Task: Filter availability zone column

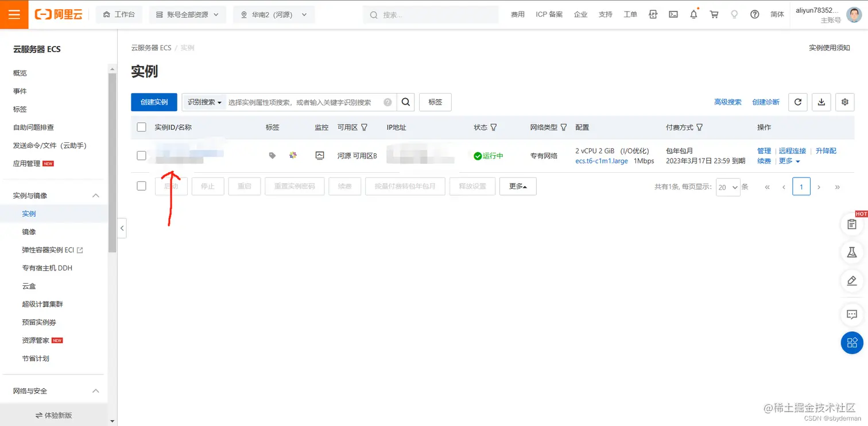Action: pos(364,127)
